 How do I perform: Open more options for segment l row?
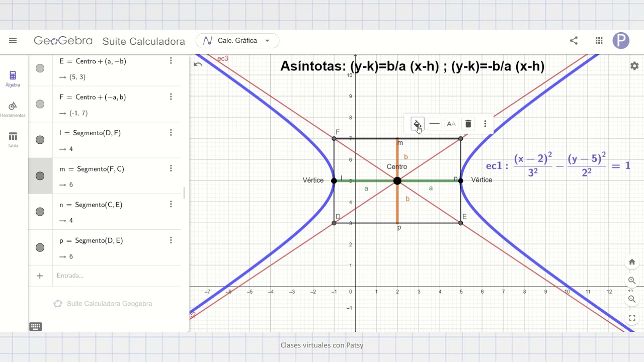171,133
